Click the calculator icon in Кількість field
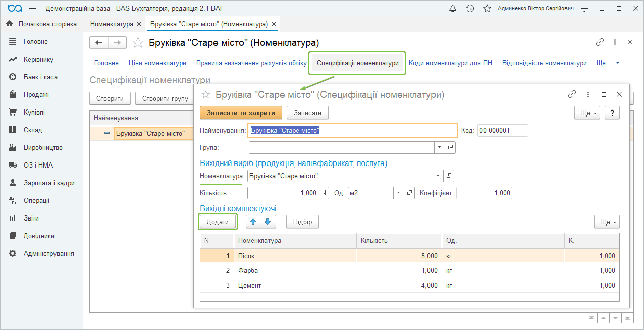 324,193
